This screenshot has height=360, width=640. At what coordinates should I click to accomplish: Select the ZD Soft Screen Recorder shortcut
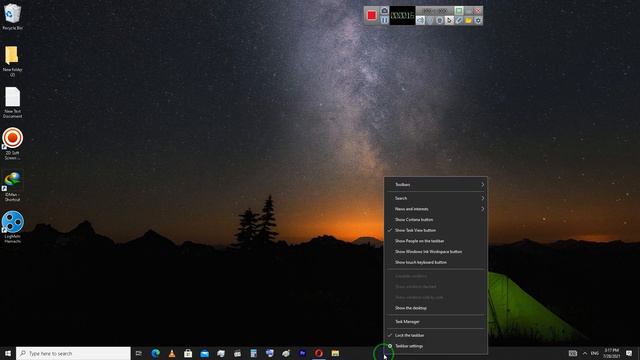point(12,144)
